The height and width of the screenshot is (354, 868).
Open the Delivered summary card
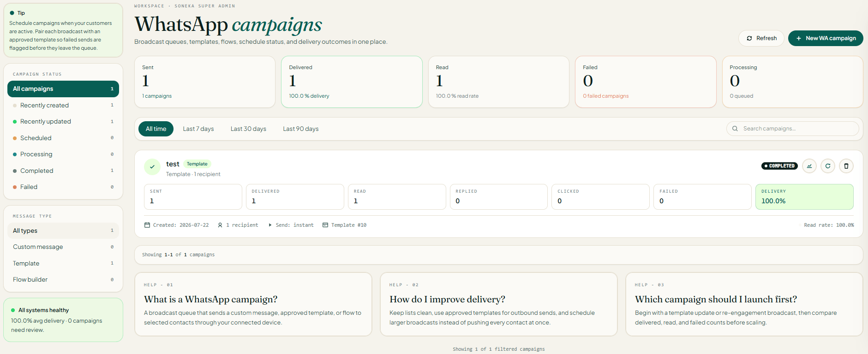pos(352,82)
